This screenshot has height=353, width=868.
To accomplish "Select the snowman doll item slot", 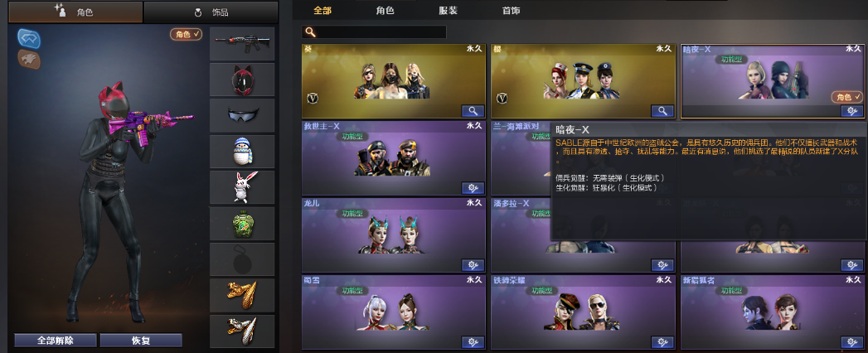I will point(242,152).
